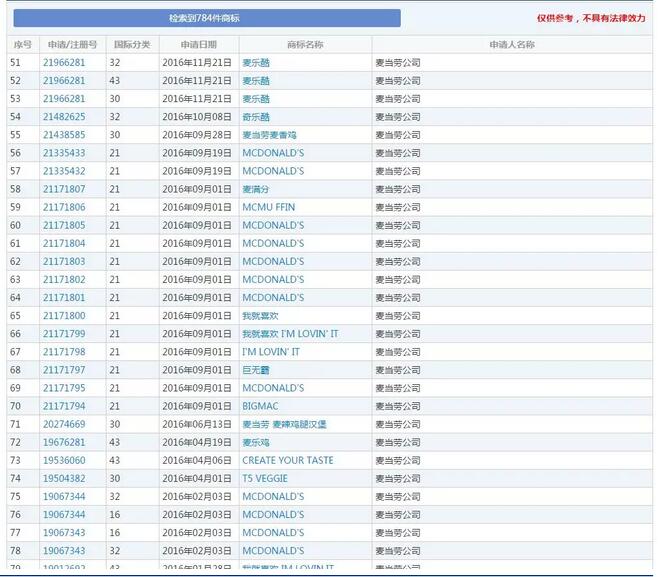The image size is (663, 577).
Task: Click date cell 2016年04月19日
Action: 197,442
